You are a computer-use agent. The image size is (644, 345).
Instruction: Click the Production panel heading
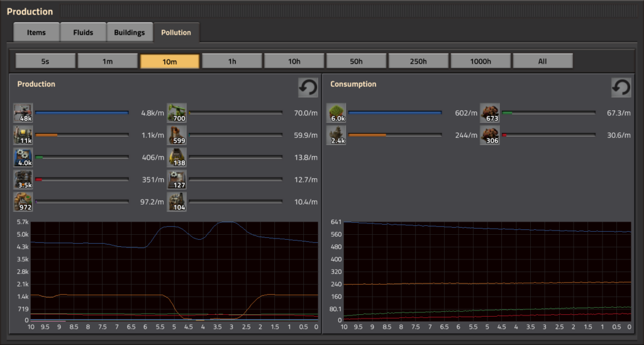[x=36, y=84]
